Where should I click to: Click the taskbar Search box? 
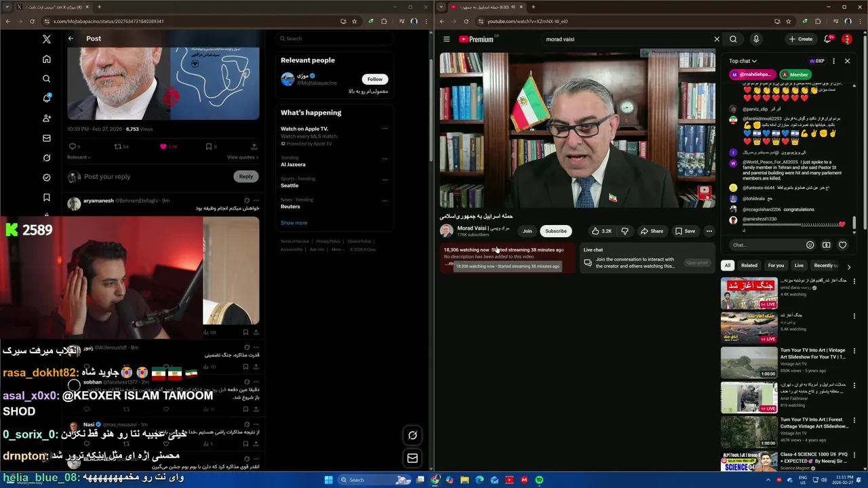click(x=375, y=480)
